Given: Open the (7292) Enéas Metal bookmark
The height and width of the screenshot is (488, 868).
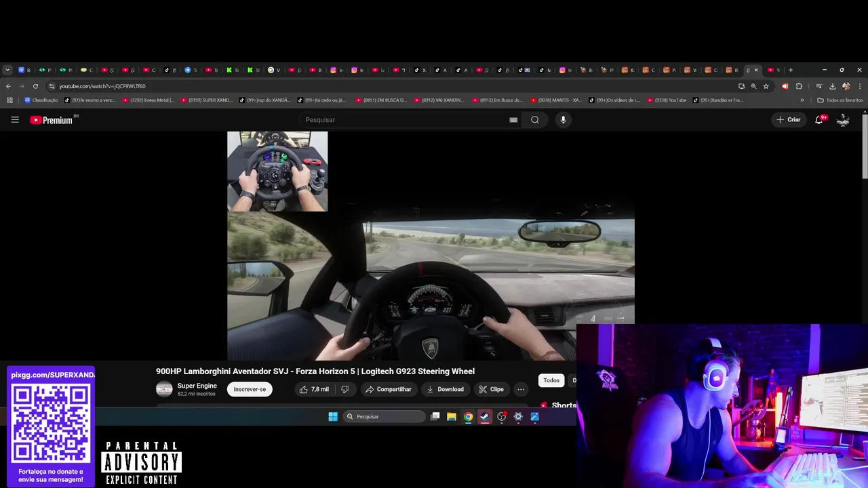Looking at the screenshot, I should (149, 100).
